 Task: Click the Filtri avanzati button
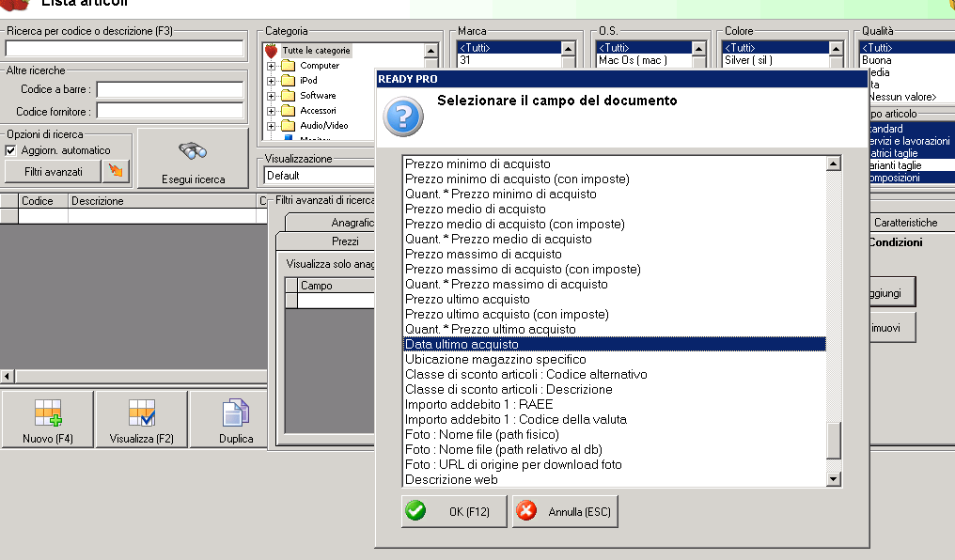pos(53,172)
